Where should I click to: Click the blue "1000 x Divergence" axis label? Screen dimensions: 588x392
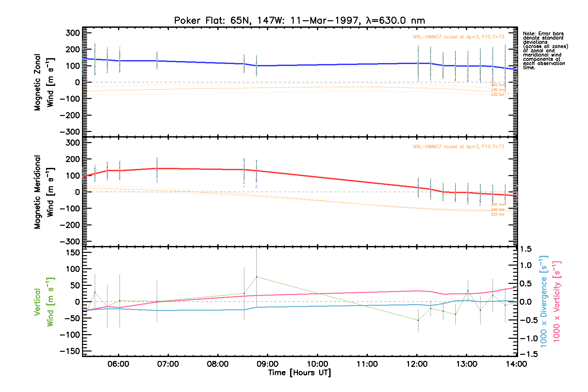pos(544,301)
